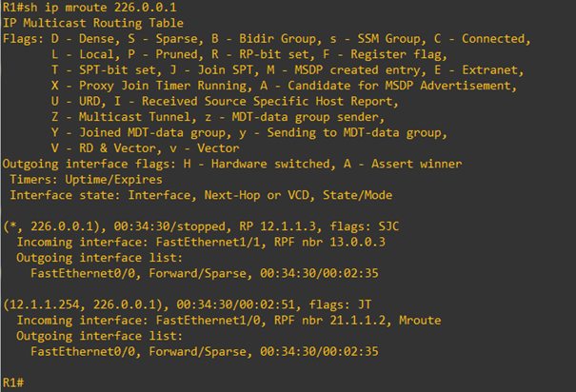Viewport: 576px width, 392px height.
Task: Click 'flags: SJC' text
Action: (362, 225)
